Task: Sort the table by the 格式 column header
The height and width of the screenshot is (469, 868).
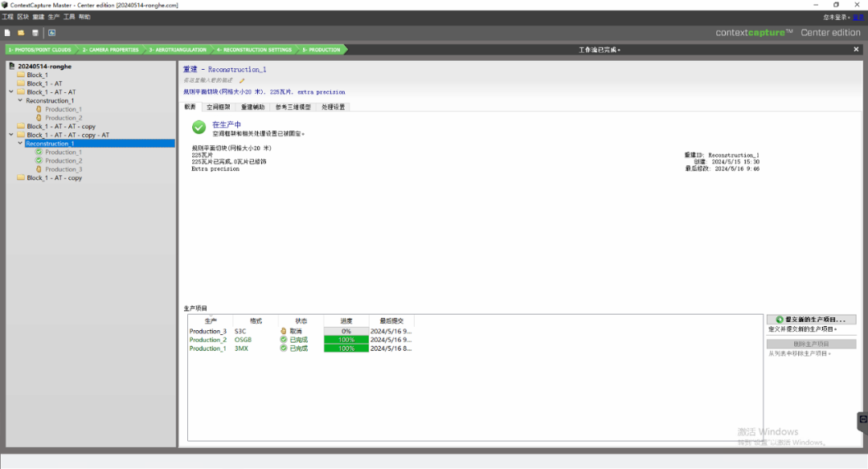Action: [x=256, y=320]
